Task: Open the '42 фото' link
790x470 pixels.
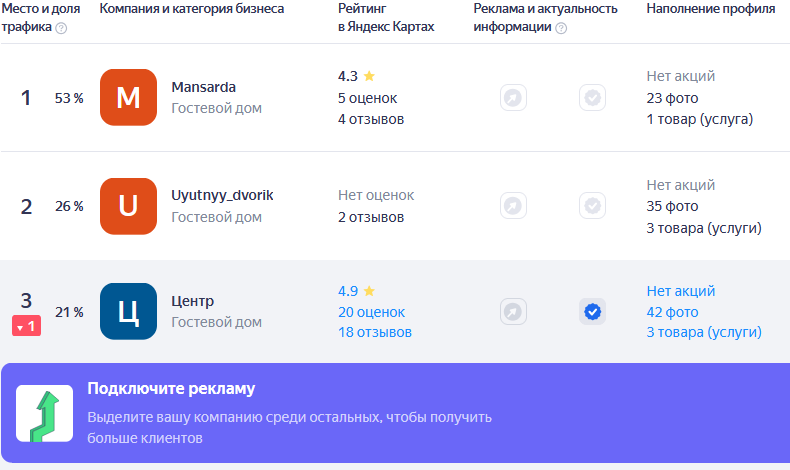Action: point(672,312)
